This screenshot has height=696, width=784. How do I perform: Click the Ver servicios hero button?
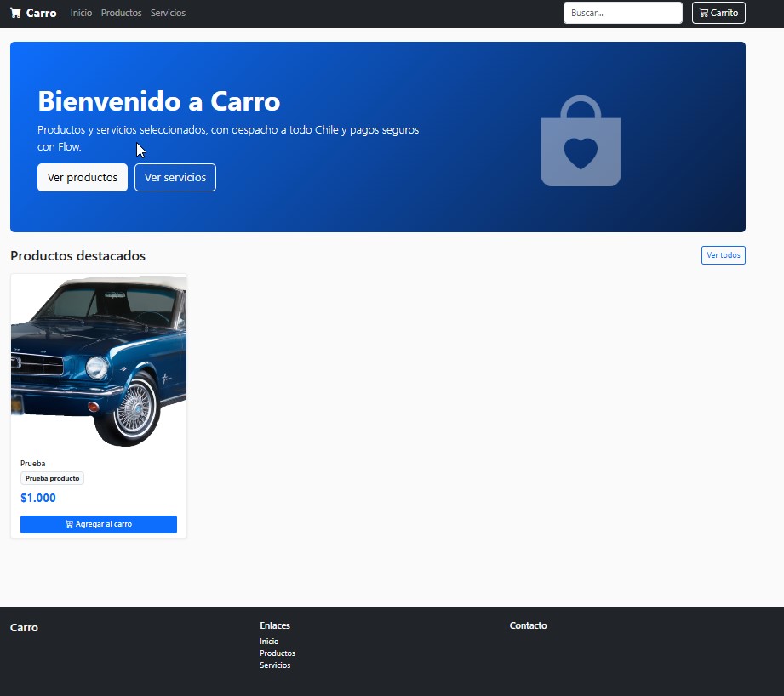(175, 177)
